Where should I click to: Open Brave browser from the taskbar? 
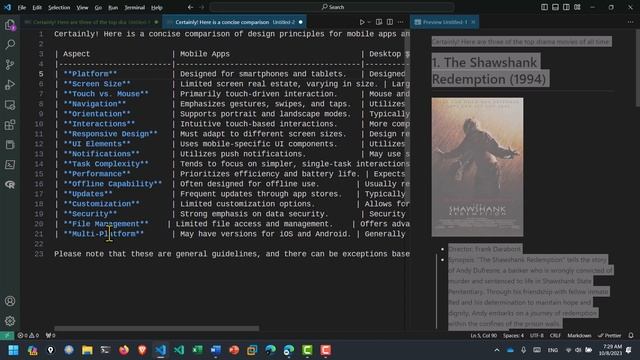(x=142, y=350)
